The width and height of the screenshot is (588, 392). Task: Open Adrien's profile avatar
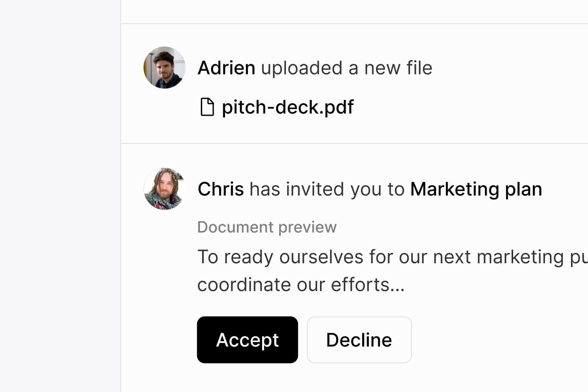[164, 68]
